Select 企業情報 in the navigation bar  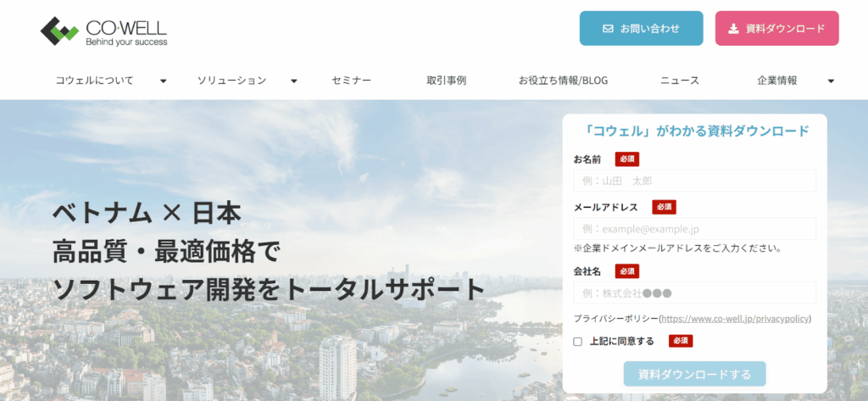[777, 81]
